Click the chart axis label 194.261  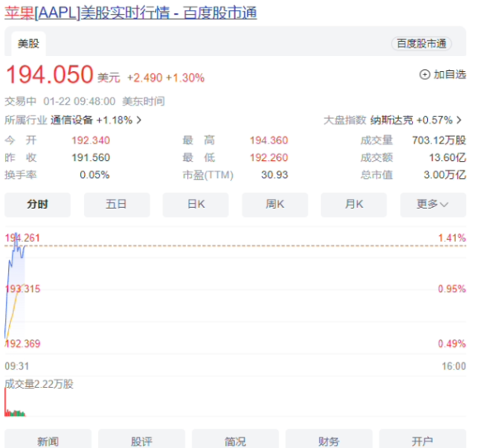click(22, 238)
